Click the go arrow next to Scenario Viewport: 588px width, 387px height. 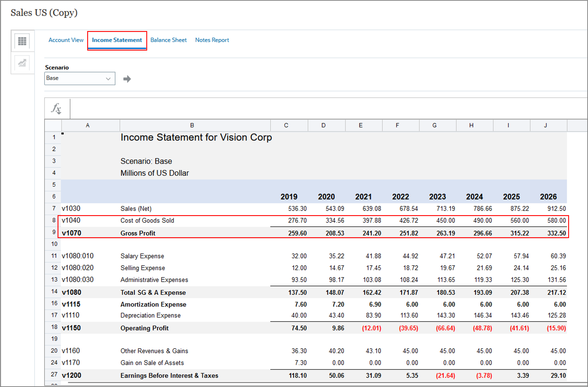point(127,79)
